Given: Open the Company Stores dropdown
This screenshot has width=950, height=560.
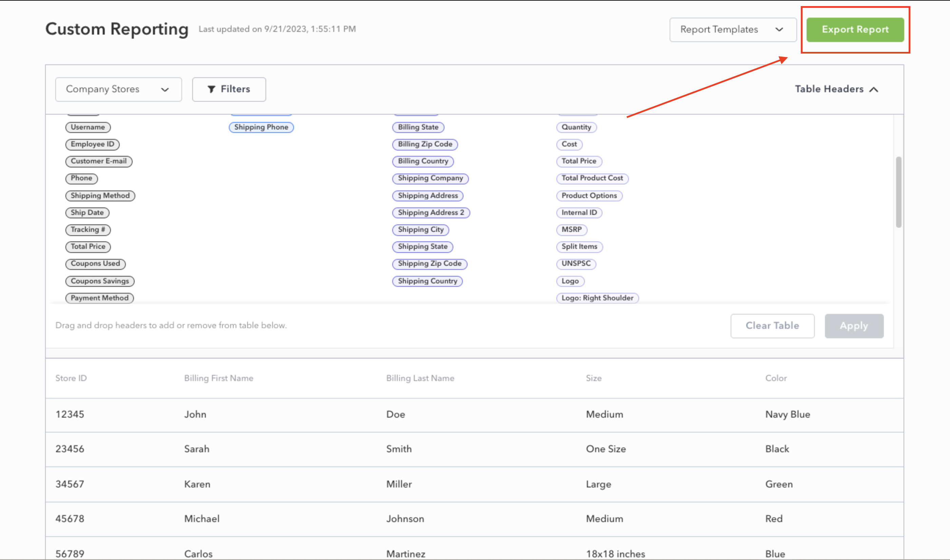Looking at the screenshot, I should pyautogui.click(x=119, y=89).
